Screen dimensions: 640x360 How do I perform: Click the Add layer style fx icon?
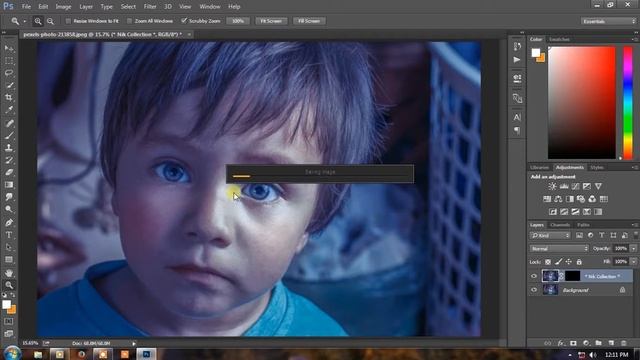pyautogui.click(x=560, y=343)
